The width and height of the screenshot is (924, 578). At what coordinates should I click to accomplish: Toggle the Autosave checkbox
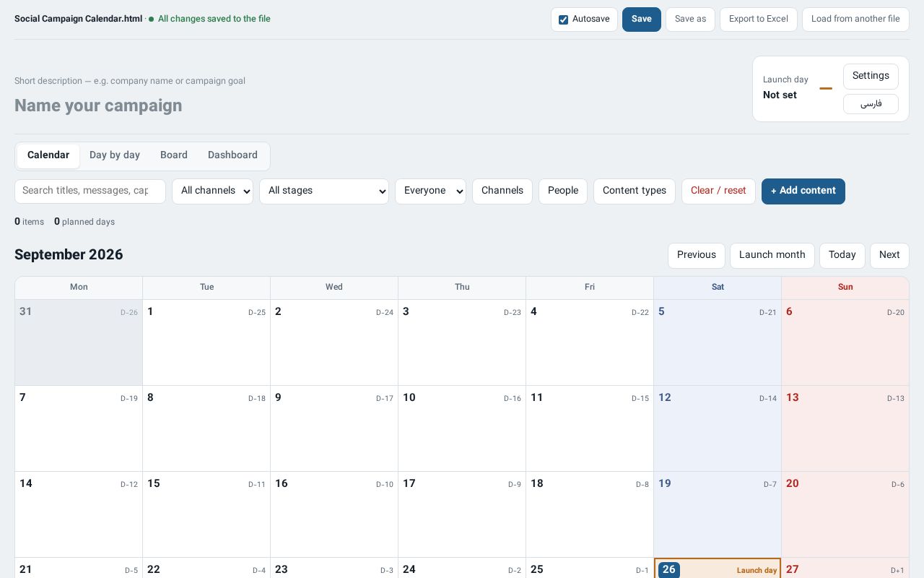(563, 20)
